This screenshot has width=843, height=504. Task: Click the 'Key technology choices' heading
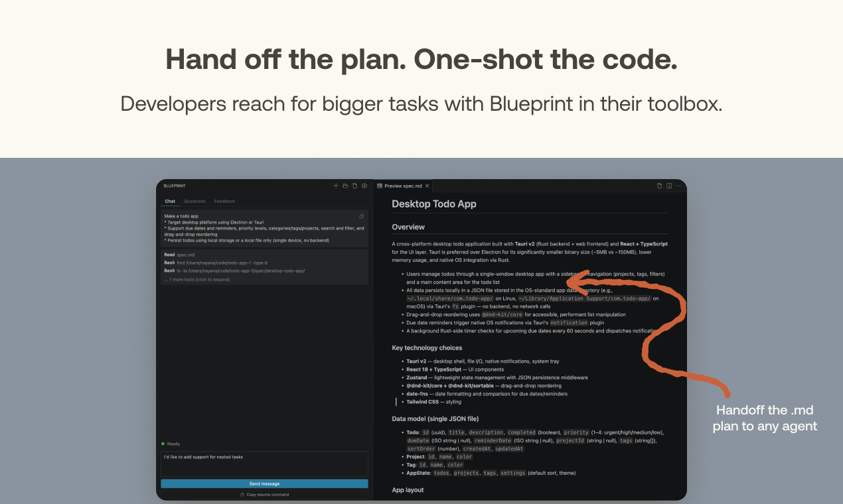427,347
